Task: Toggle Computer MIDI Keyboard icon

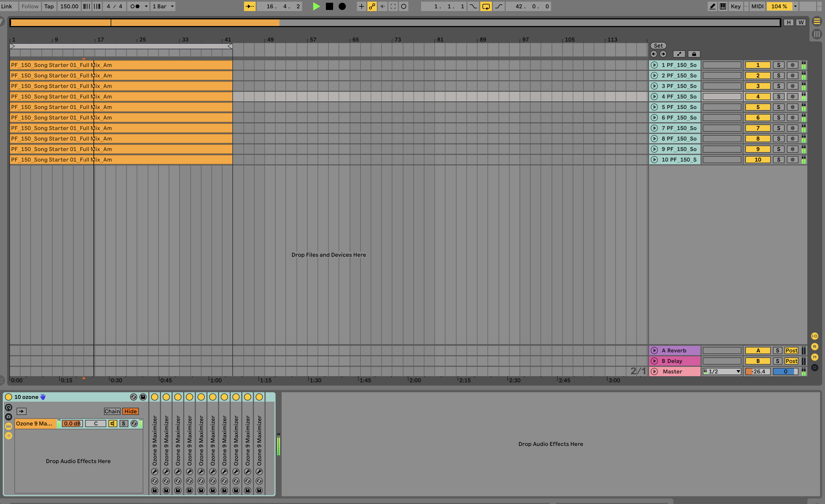Action: click(x=723, y=6)
